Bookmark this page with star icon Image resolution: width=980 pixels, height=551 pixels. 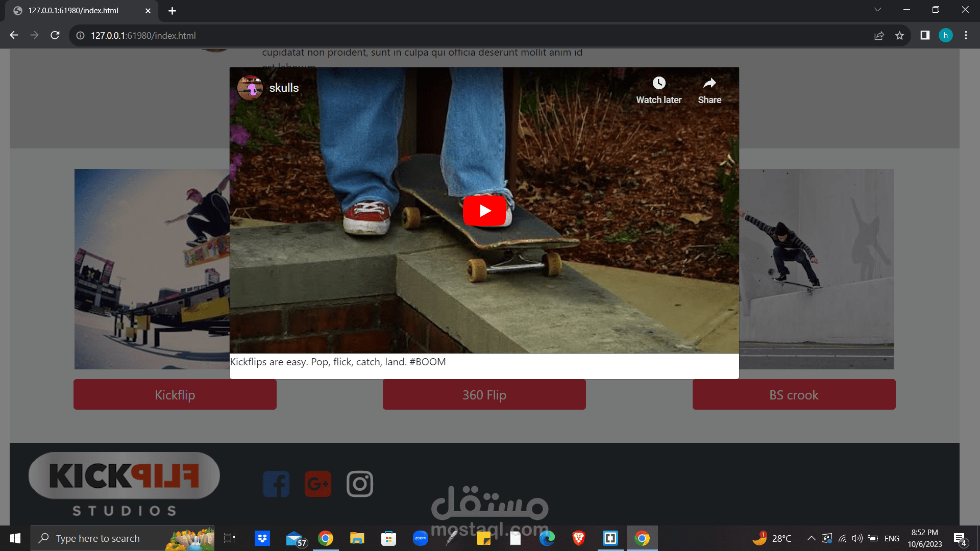[x=899, y=36]
